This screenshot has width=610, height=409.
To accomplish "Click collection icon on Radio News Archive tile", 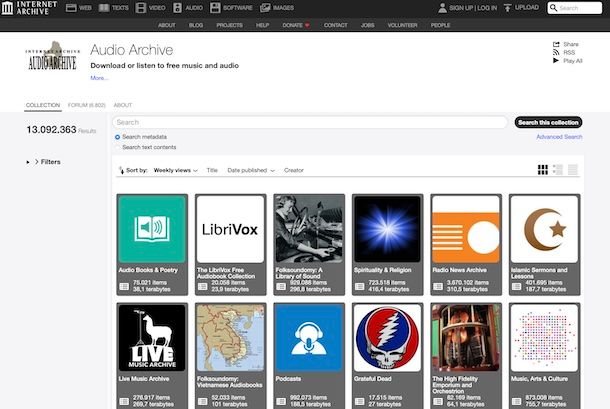I will pos(438,286).
